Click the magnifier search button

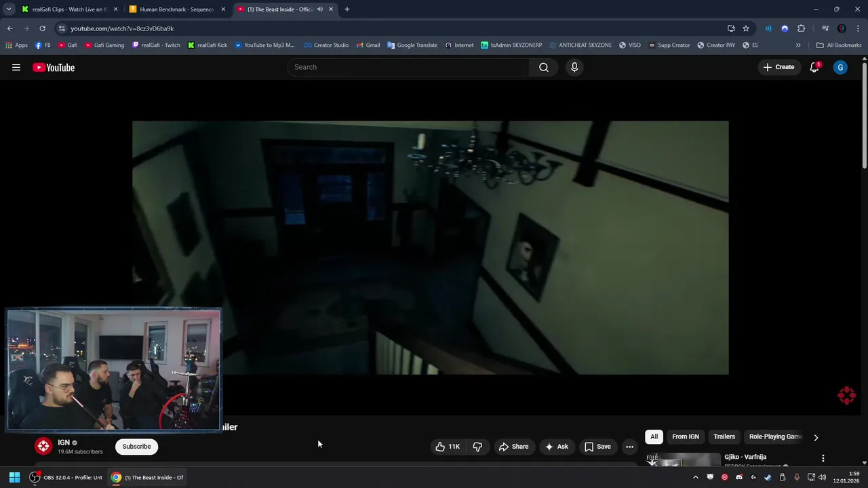tap(543, 67)
